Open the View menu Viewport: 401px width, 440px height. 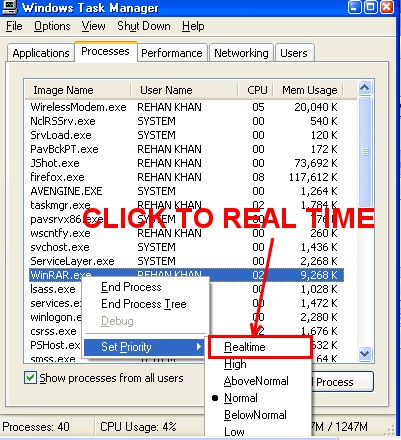click(x=93, y=26)
